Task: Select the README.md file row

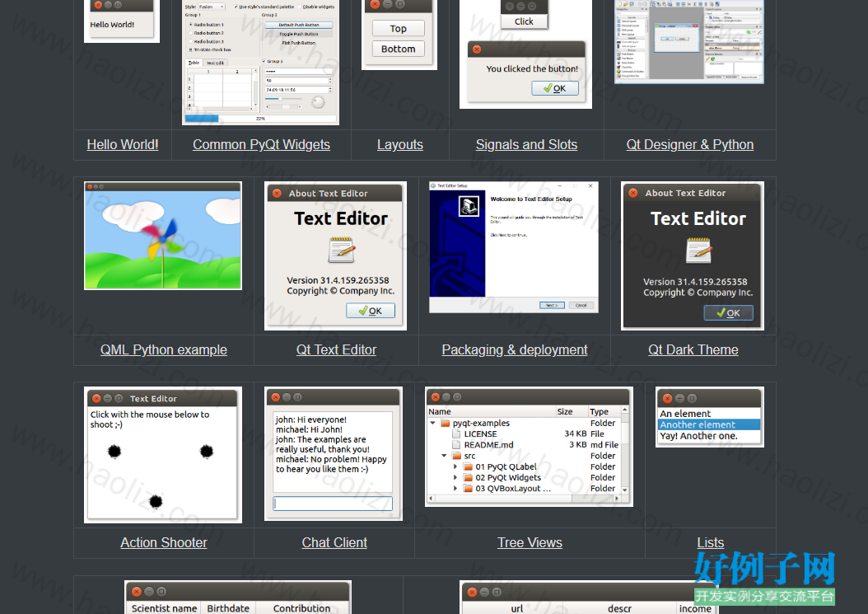Action: (x=524, y=444)
